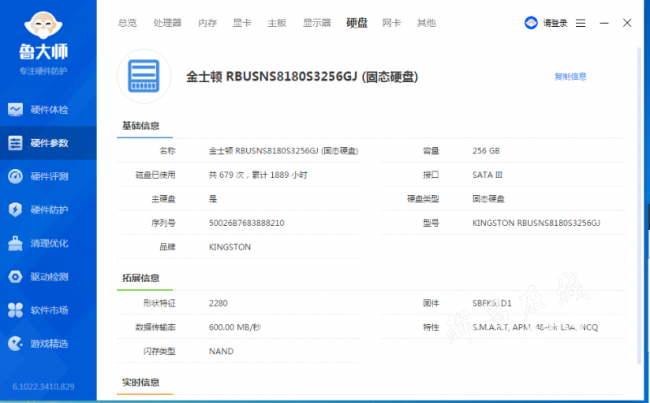Viewport: 650px width, 403px height.
Task: Click flash type value NAND
Action: click(221, 352)
